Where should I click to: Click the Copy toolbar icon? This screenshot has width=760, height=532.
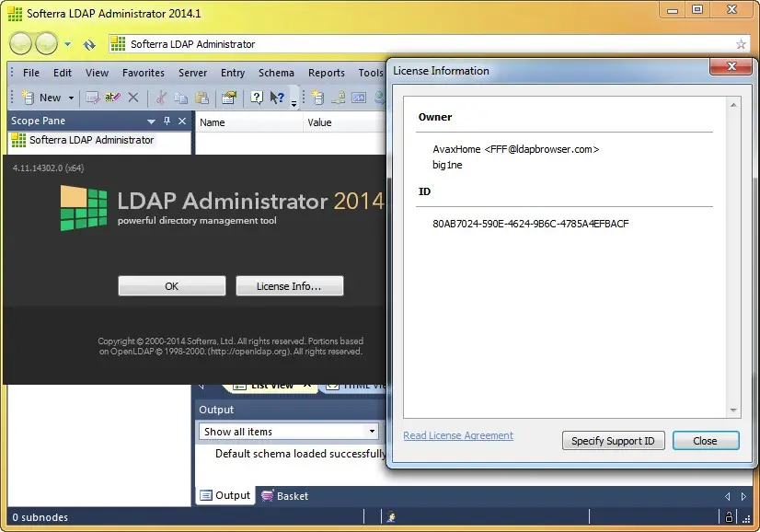pyautogui.click(x=180, y=98)
